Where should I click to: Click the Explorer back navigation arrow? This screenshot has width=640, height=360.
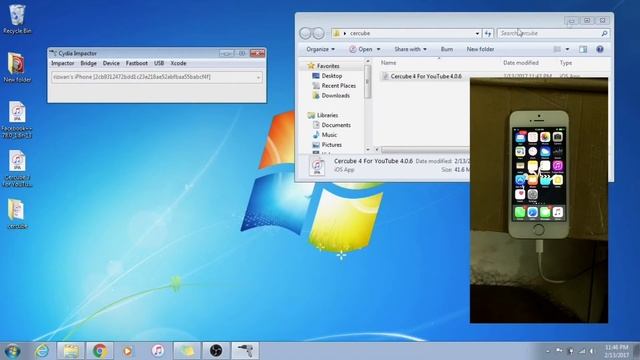pyautogui.click(x=305, y=33)
